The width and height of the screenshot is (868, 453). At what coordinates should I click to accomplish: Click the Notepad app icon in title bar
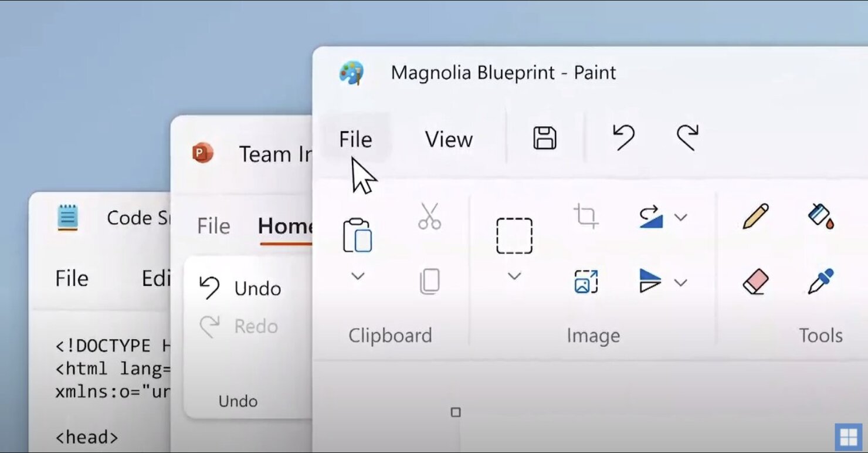(68, 218)
